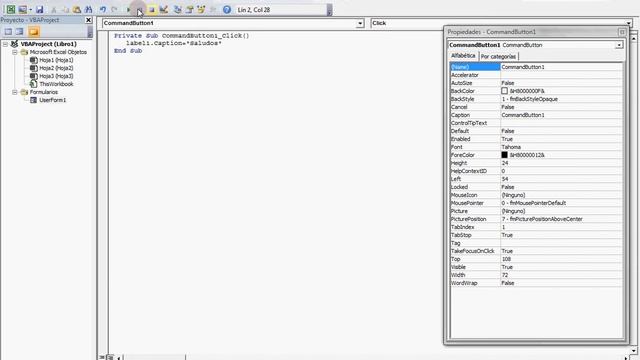The width and height of the screenshot is (640, 360).
Task: Undo the last action
Action: coord(103,9)
